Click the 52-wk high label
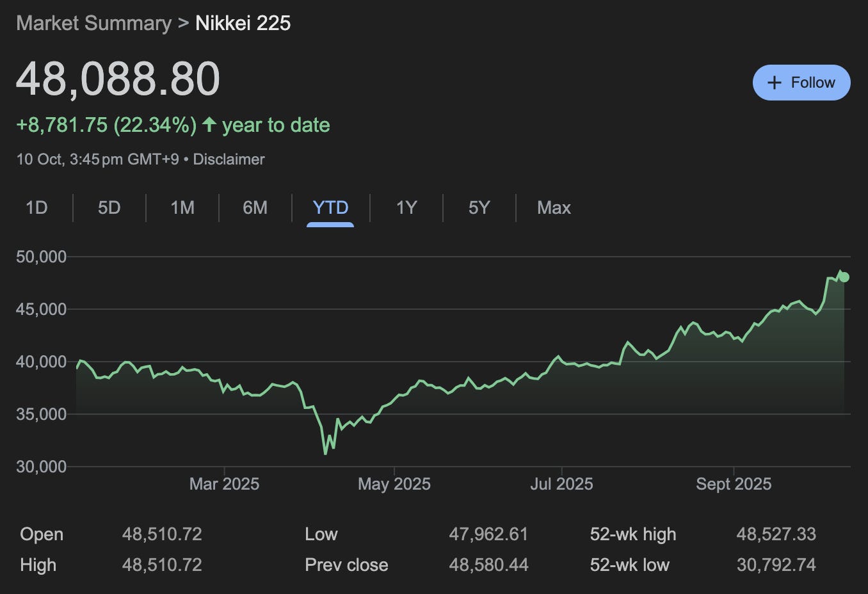Screen dimensions: 868x594 (x=633, y=534)
